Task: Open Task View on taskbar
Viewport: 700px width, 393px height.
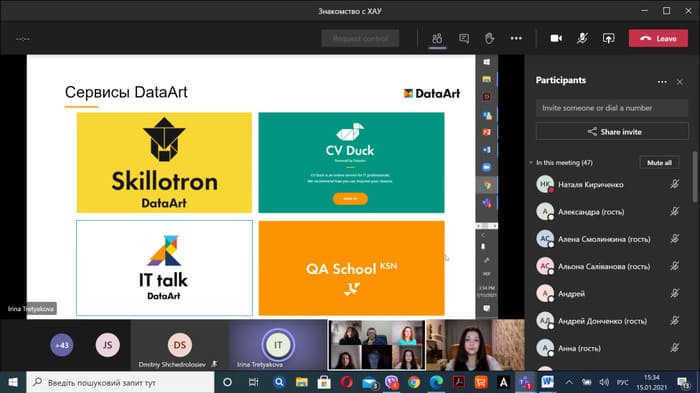Action: tap(253, 382)
